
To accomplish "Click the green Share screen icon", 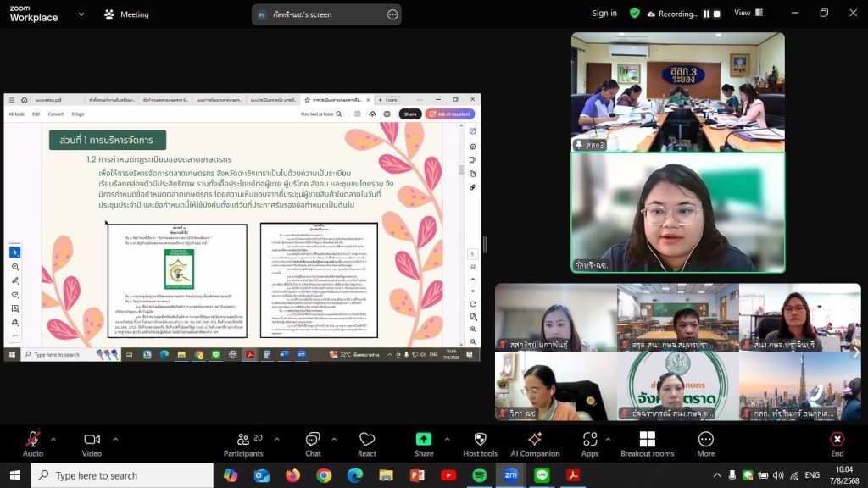I will tap(423, 440).
